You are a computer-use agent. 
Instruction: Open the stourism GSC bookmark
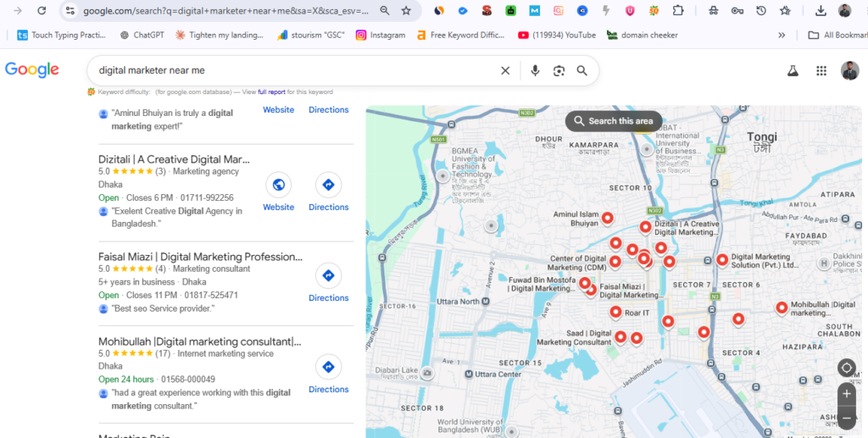pyautogui.click(x=310, y=35)
